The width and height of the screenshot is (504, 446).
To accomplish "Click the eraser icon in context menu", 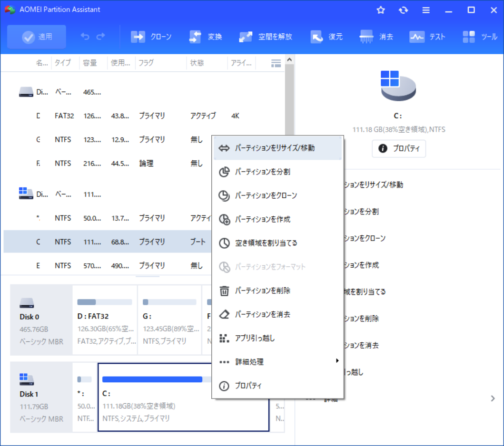I will [224, 314].
